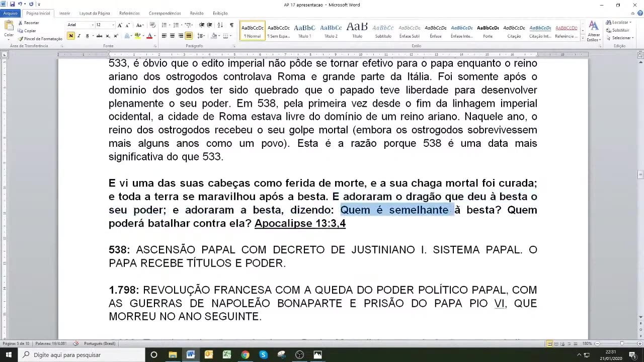644x362 pixels.
Task: Expand the bullets list dropdown arrow
Action: (170, 25)
